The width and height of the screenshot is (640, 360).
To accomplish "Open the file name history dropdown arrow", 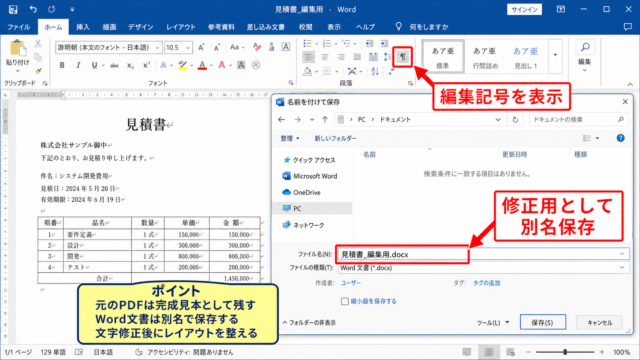I will point(622,254).
